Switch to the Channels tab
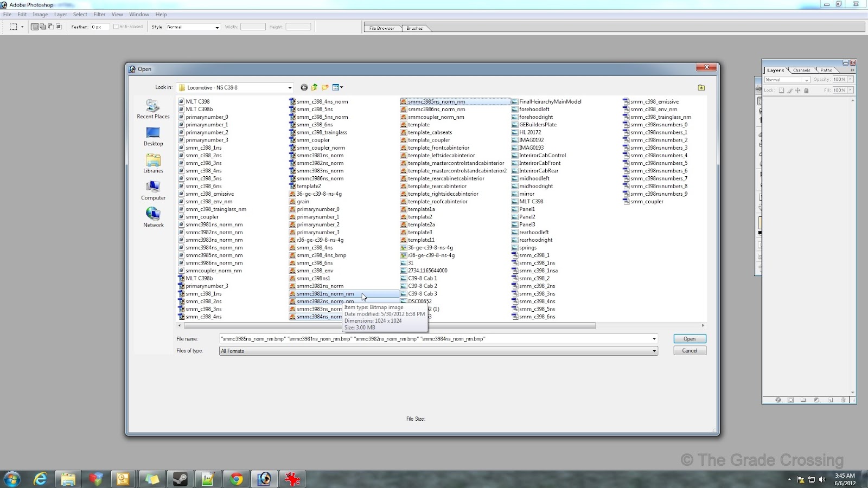 pos(801,70)
